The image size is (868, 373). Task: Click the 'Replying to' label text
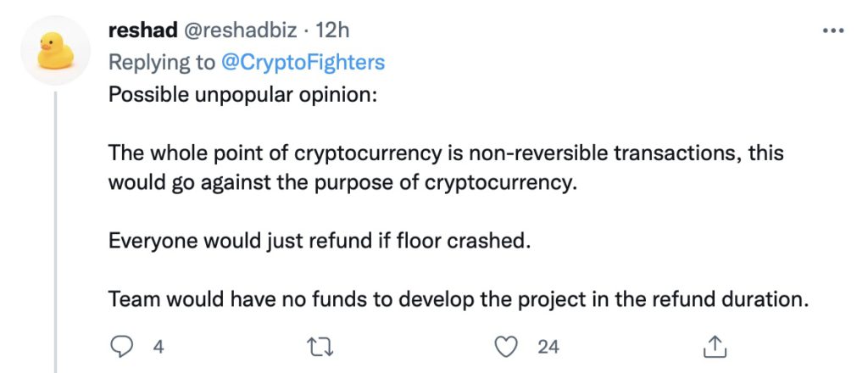(x=162, y=63)
